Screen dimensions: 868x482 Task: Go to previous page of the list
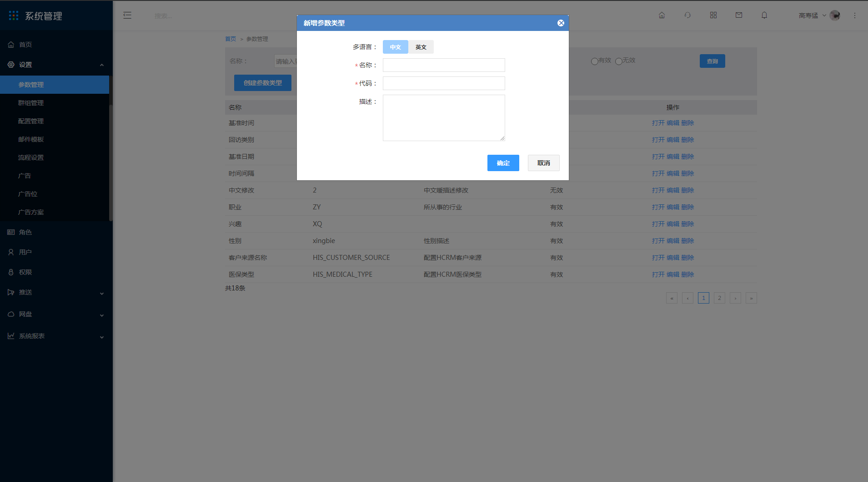687,298
